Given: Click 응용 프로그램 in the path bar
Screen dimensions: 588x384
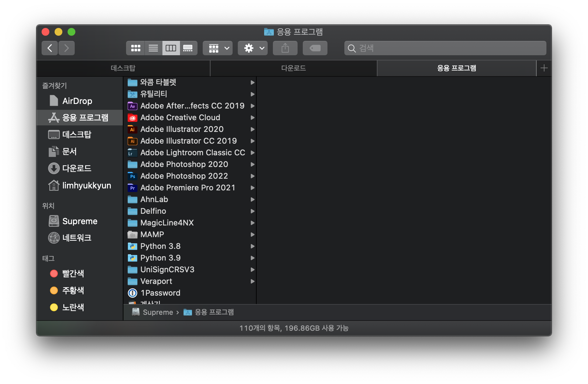Looking at the screenshot, I should [209, 312].
